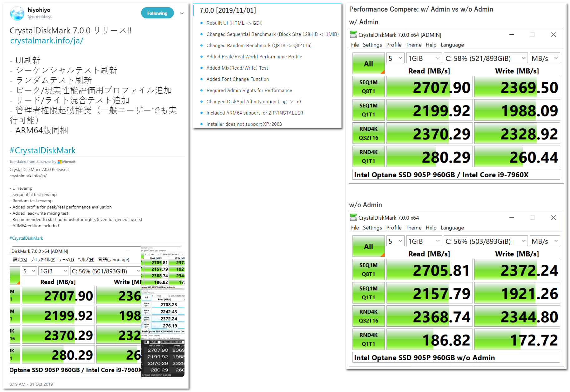
Task: Run SEQ1M Q8T1 test in non-admin window
Action: [369, 270]
